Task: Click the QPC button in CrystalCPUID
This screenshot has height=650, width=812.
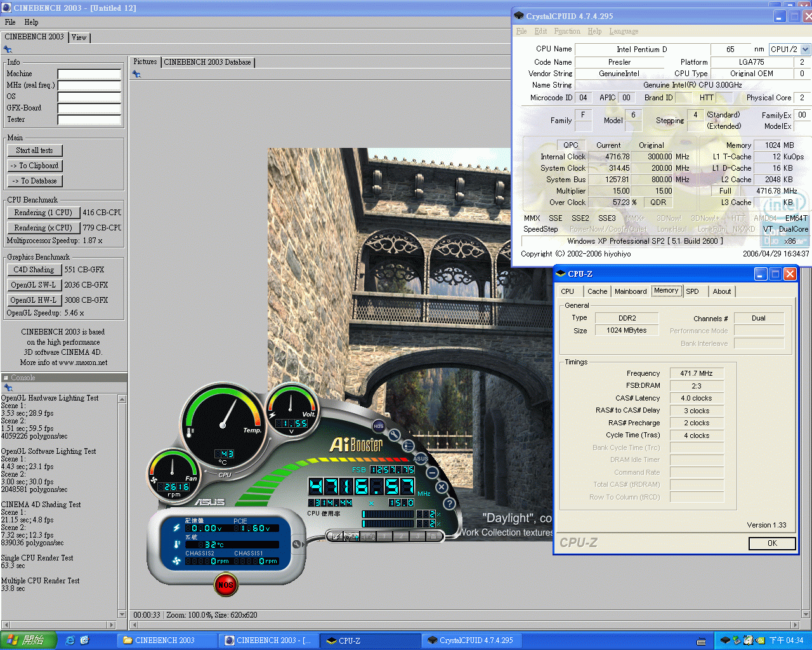Action: click(x=571, y=145)
